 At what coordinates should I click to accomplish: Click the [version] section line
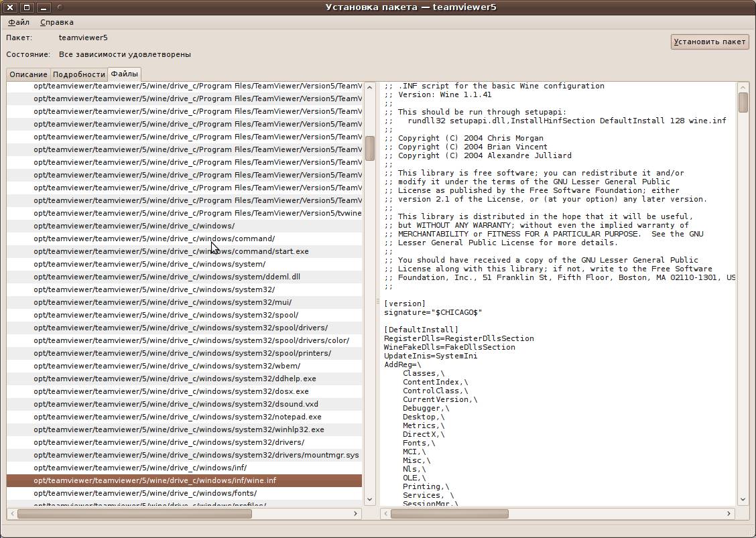405,304
